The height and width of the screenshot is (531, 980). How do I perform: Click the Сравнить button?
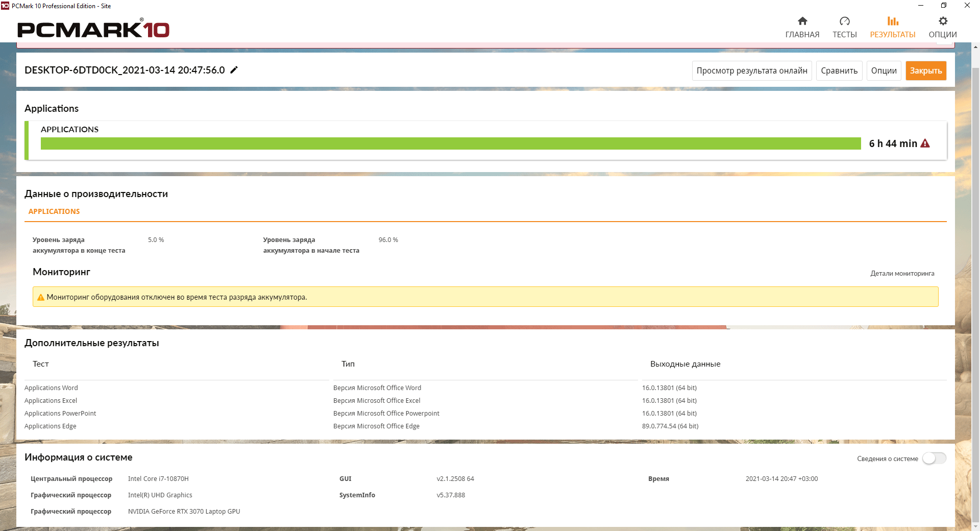pos(839,70)
